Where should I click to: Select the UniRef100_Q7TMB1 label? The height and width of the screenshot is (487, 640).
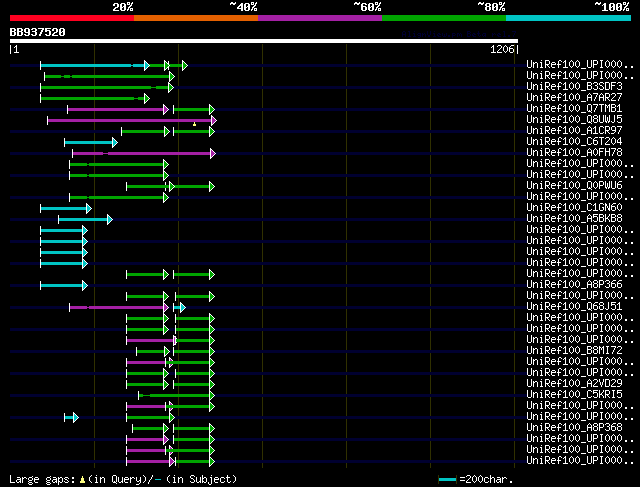click(574, 109)
